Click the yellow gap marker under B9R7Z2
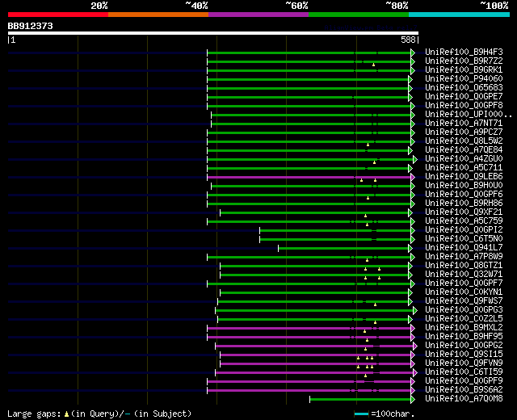 click(373, 65)
